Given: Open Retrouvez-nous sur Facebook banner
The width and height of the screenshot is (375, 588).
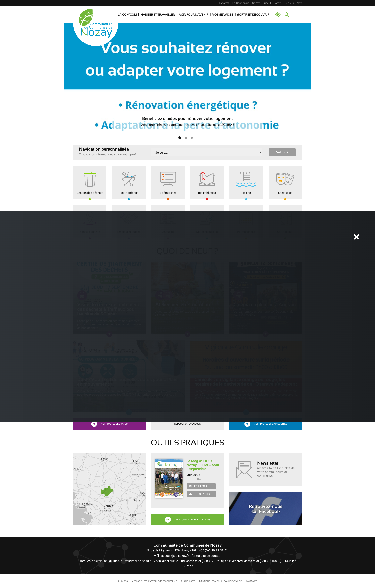Looking at the screenshot, I should click(266, 509).
